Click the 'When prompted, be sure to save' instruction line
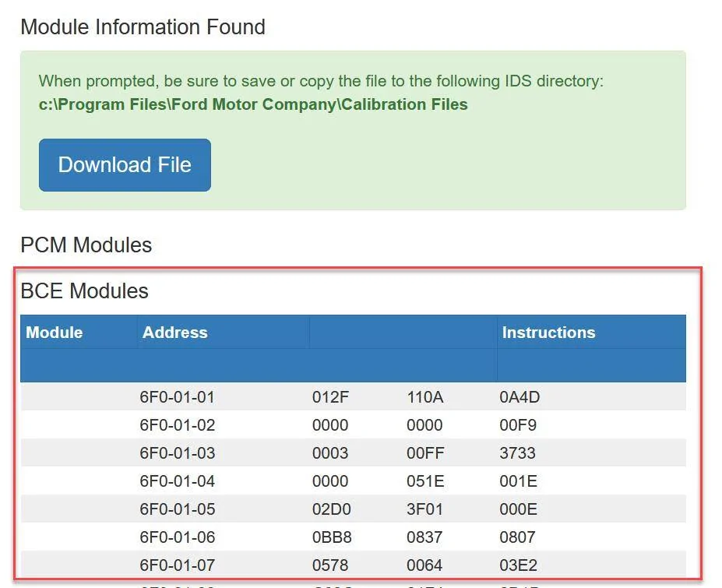This screenshot has height=588, width=722. (321, 81)
